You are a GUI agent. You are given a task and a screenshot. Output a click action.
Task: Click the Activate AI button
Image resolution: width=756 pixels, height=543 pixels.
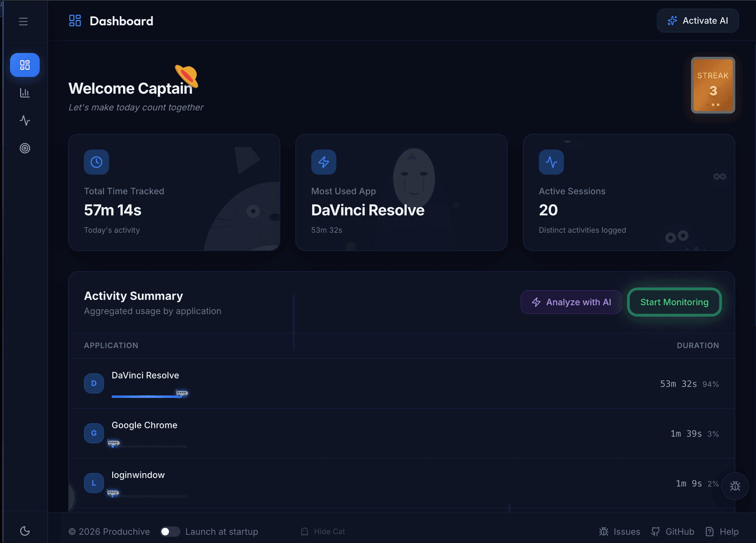697,20
